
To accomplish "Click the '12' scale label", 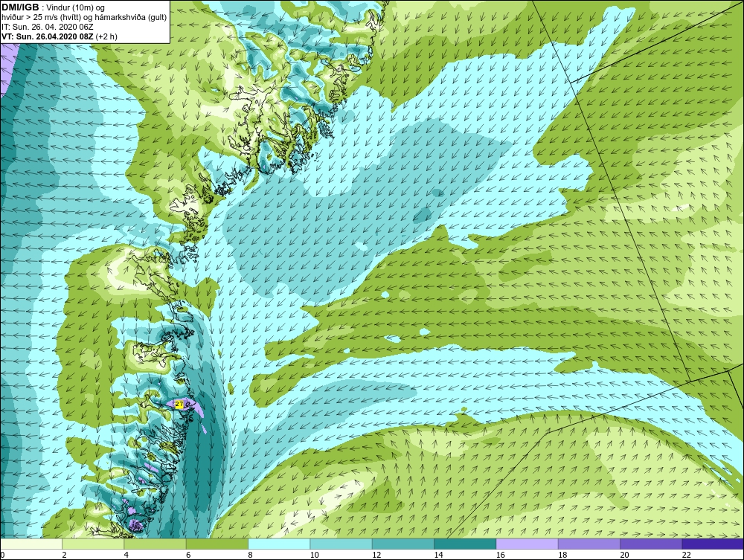I will coord(376,555).
